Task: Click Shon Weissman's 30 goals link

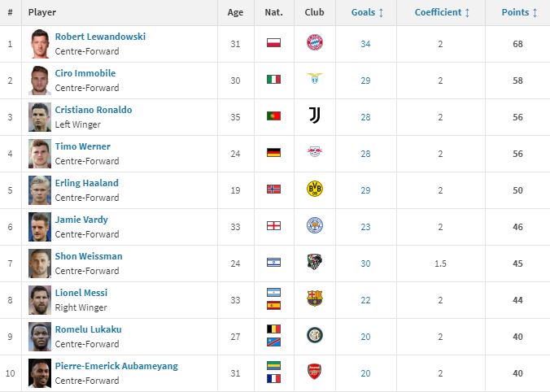Action: tap(365, 264)
